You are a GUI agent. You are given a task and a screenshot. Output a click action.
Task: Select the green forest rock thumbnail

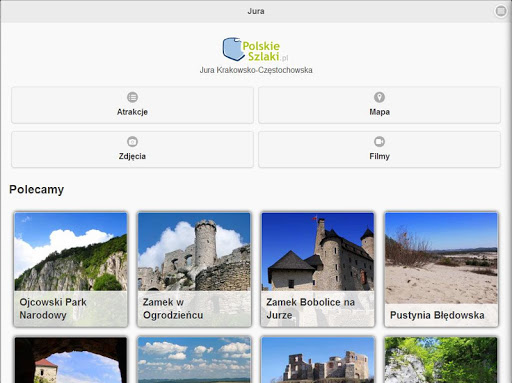point(441,360)
